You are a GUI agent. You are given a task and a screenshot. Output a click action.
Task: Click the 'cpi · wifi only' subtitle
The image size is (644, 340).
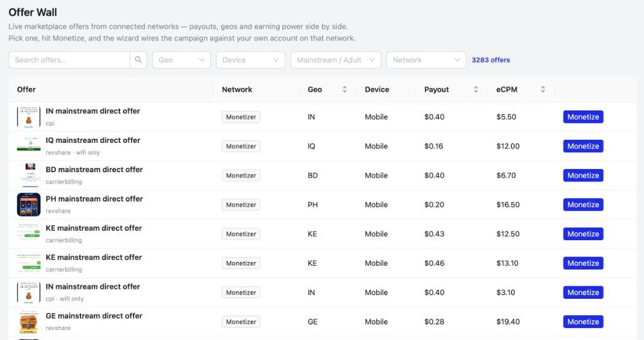[x=64, y=299]
